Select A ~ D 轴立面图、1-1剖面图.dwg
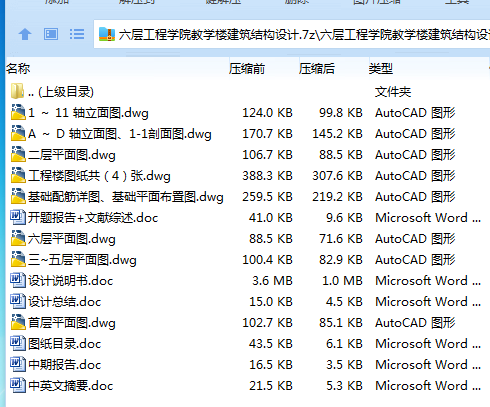Viewport: 490px width, 407px height. coord(120,134)
